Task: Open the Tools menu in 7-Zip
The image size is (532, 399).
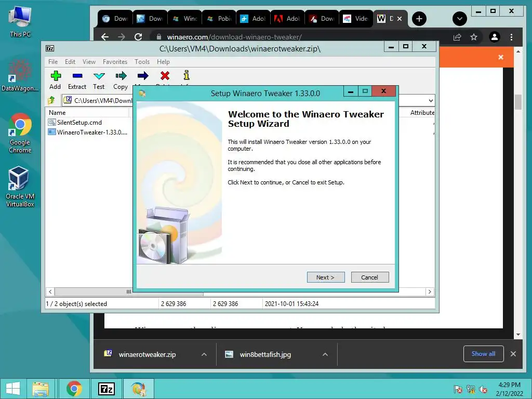Action: (142, 62)
